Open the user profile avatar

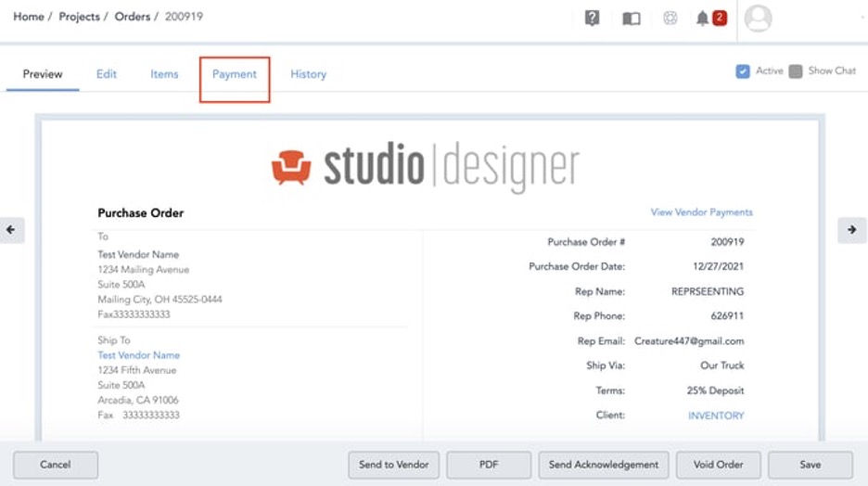(758, 19)
